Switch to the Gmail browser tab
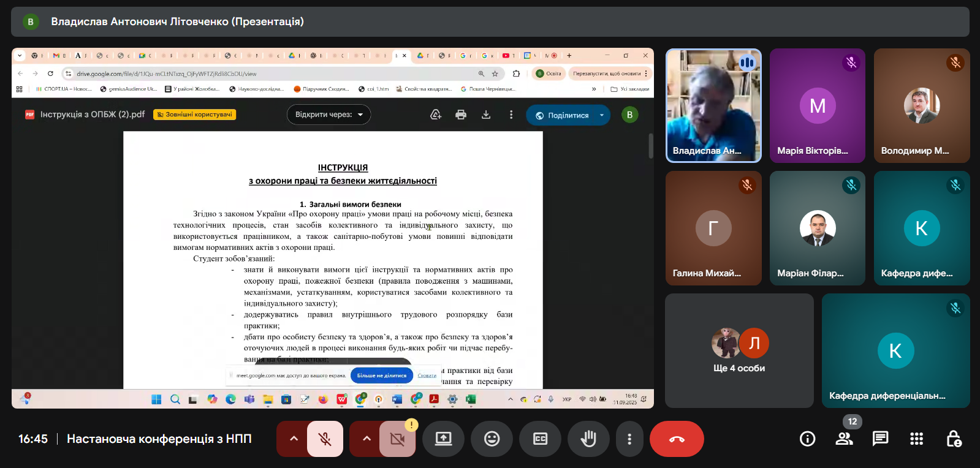This screenshot has height=468, width=980. tap(59, 55)
